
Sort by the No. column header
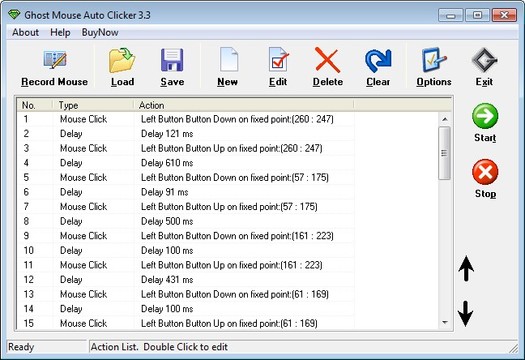(35, 105)
